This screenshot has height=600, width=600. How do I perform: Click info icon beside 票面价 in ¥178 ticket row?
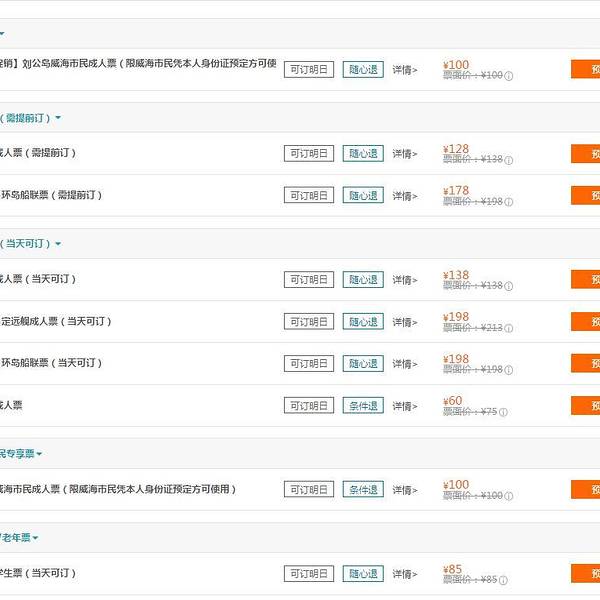coord(509,202)
